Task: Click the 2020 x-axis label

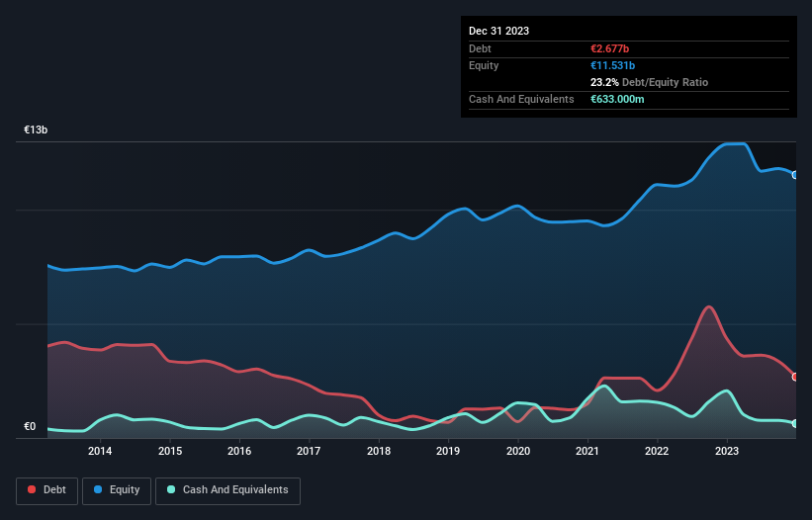Action: tap(518, 451)
